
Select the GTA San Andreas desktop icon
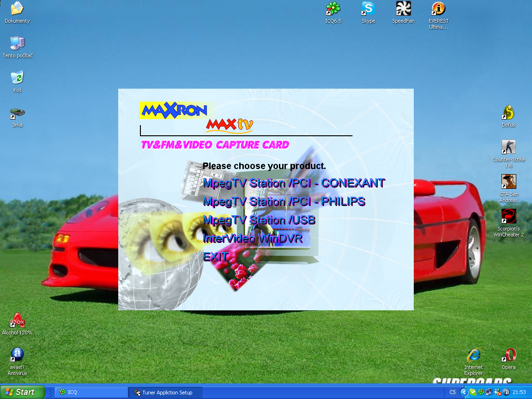[x=508, y=188]
